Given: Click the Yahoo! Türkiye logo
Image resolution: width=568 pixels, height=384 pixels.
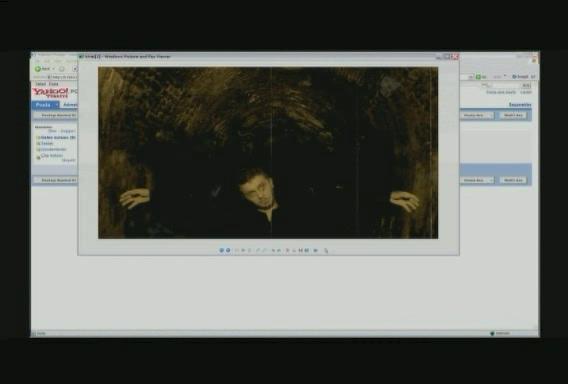Looking at the screenshot, I should (50, 93).
